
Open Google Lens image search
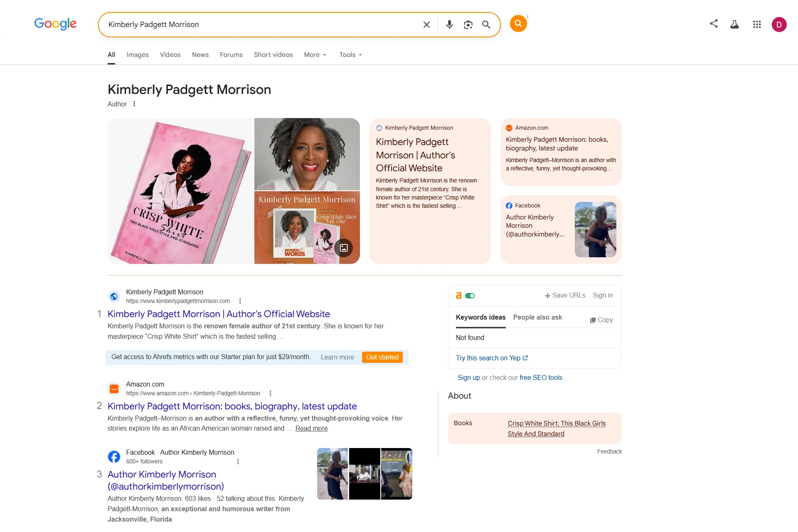click(x=468, y=25)
